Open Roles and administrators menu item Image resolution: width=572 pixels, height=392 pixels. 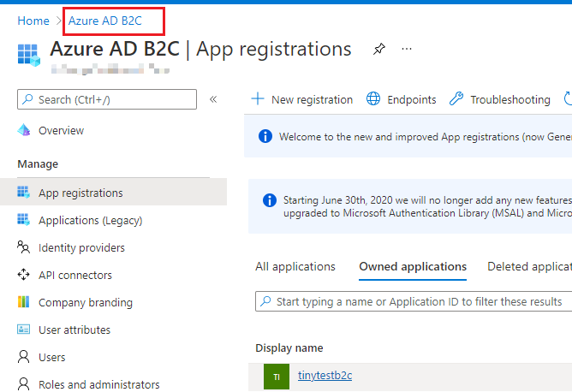[99, 384]
